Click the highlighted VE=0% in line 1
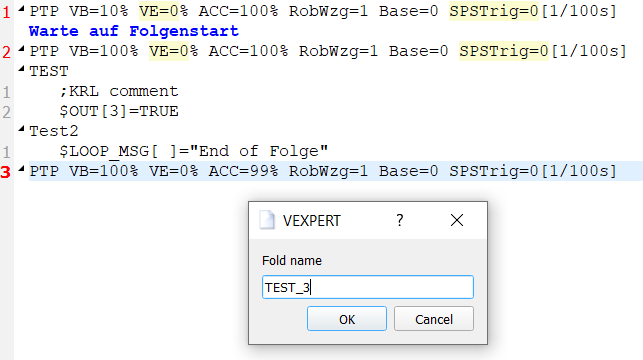The height and width of the screenshot is (360, 643). (x=164, y=11)
